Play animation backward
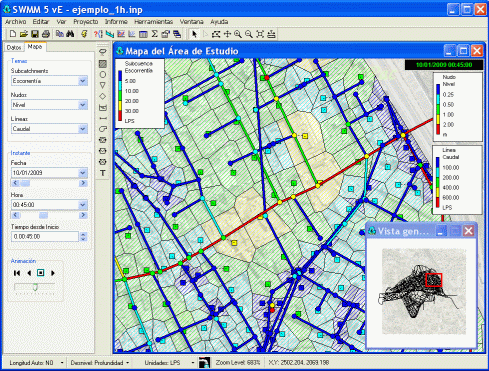489x371 pixels. (x=29, y=273)
